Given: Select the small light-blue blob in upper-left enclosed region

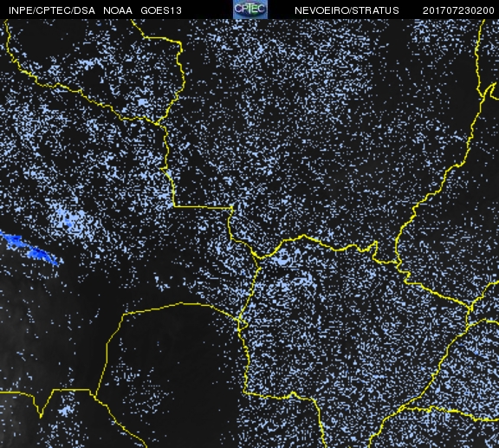Looking at the screenshot, I should tap(142, 102).
